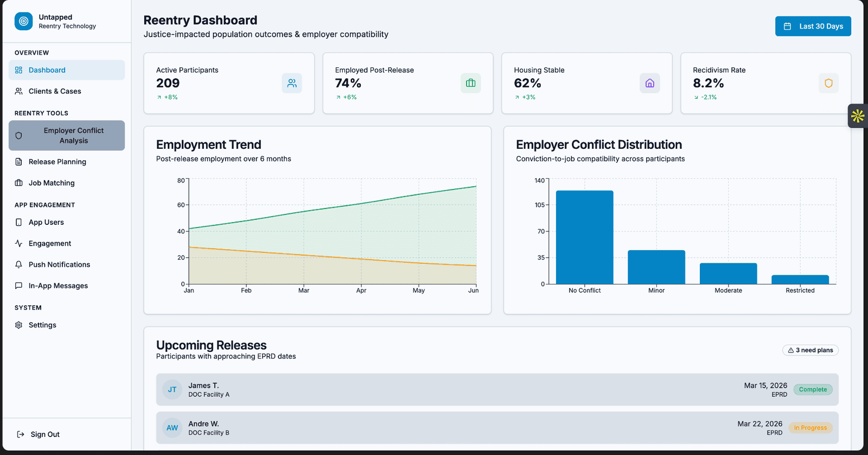Click the Untapped logo icon
This screenshot has width=868, height=455.
(23, 21)
